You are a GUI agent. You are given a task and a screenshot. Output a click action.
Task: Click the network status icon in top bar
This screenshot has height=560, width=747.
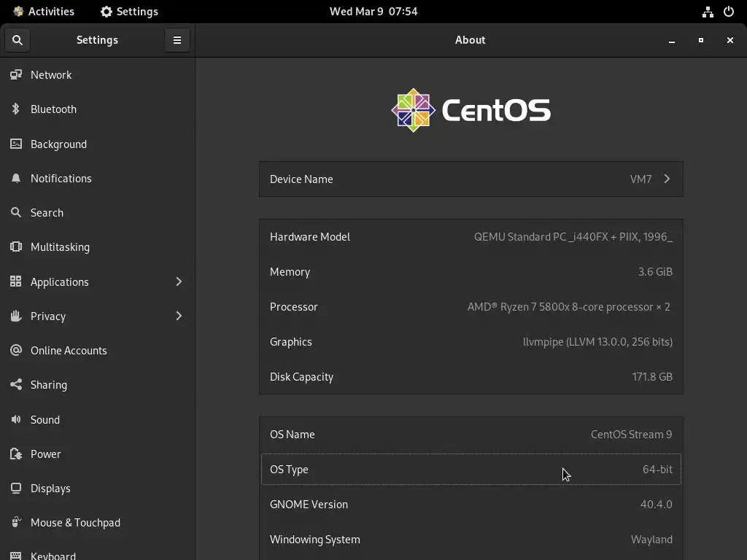point(708,12)
